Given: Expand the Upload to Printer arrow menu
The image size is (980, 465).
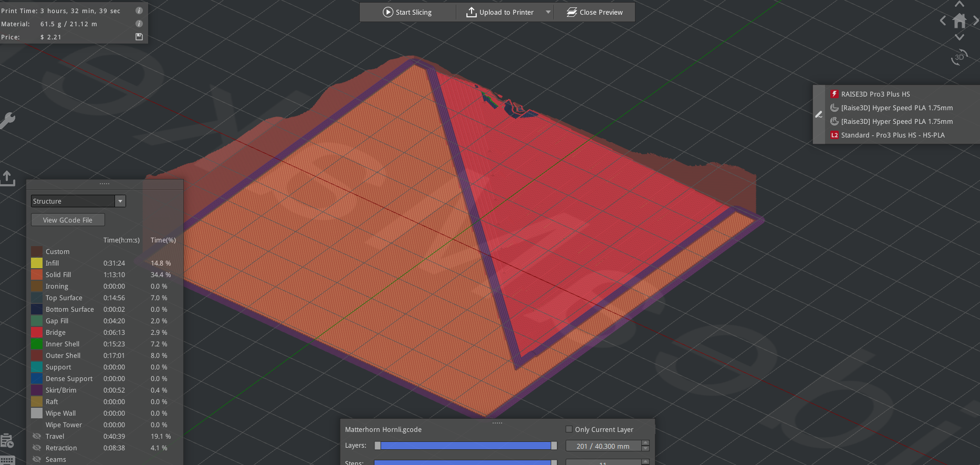Looking at the screenshot, I should (548, 12).
